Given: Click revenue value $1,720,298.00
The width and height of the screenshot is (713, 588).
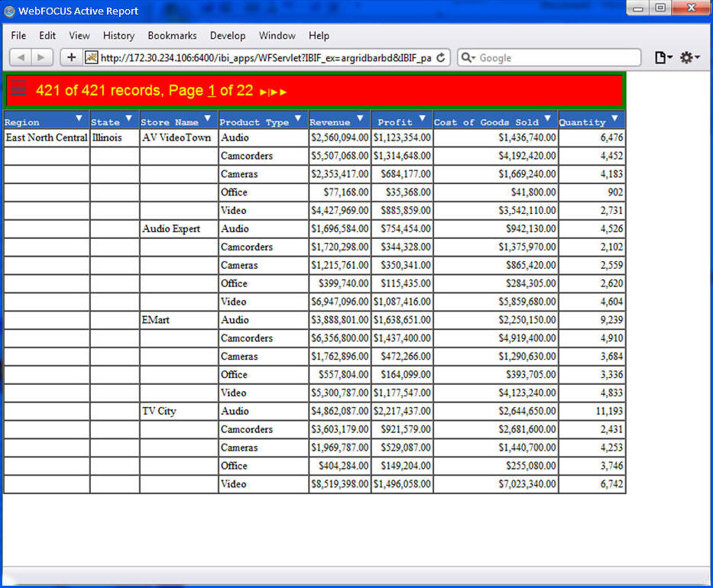Looking at the screenshot, I should (339, 247).
